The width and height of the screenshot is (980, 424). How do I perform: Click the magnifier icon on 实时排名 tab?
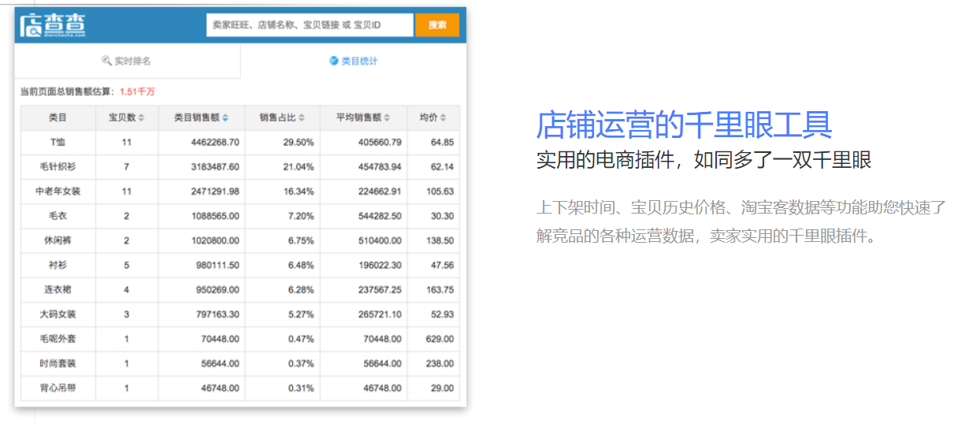(x=106, y=61)
